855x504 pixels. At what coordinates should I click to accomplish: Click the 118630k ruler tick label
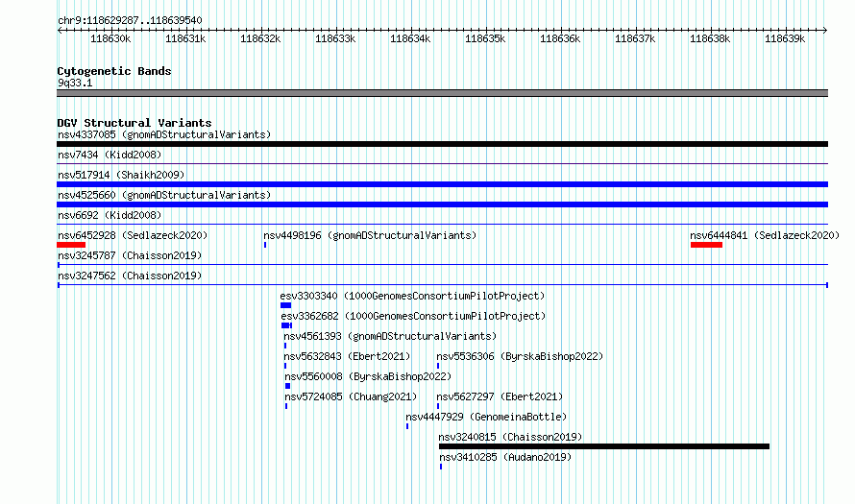click(x=110, y=38)
